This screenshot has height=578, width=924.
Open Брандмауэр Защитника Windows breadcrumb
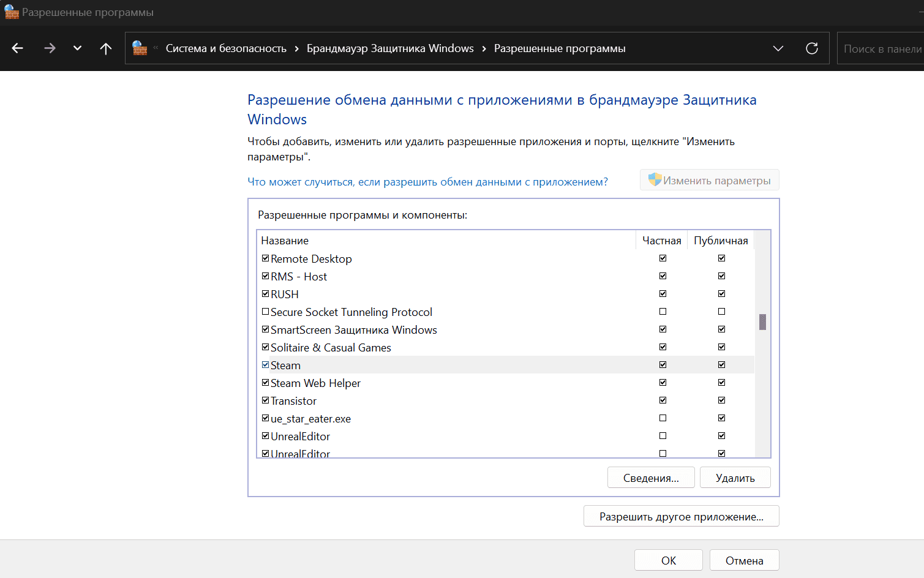click(x=390, y=48)
